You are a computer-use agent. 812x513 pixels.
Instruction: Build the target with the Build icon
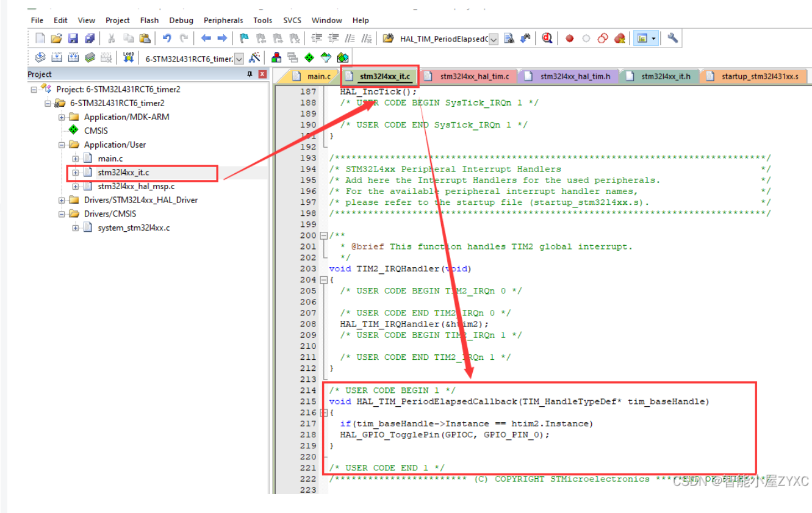pyautogui.click(x=57, y=57)
